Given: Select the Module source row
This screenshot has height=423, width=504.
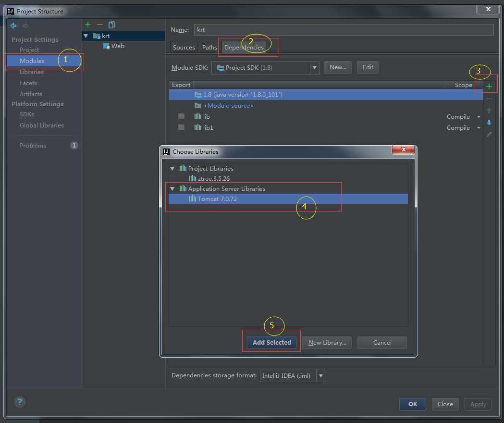Looking at the screenshot, I should coord(326,105).
